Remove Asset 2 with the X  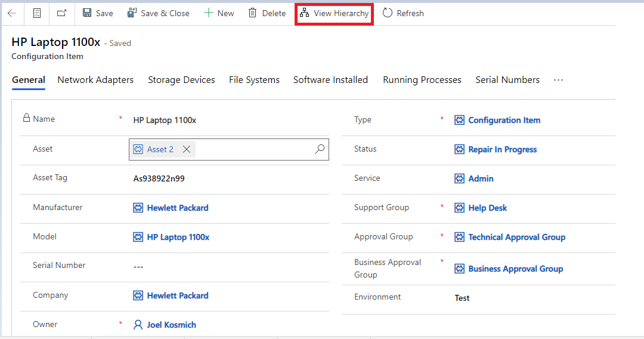187,149
